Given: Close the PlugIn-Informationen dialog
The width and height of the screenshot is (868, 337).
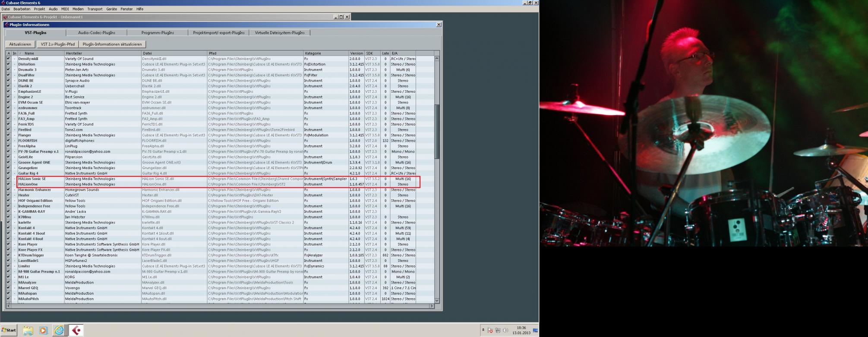Looking at the screenshot, I should (x=439, y=25).
